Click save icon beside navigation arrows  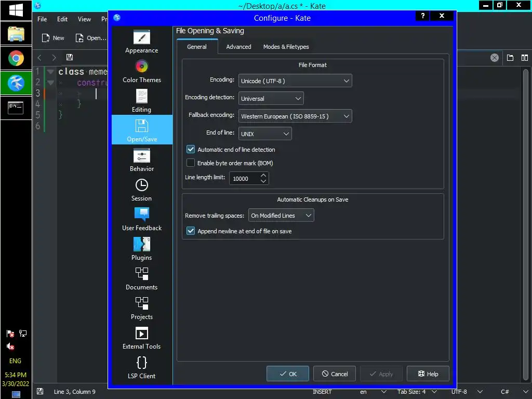[x=70, y=57]
